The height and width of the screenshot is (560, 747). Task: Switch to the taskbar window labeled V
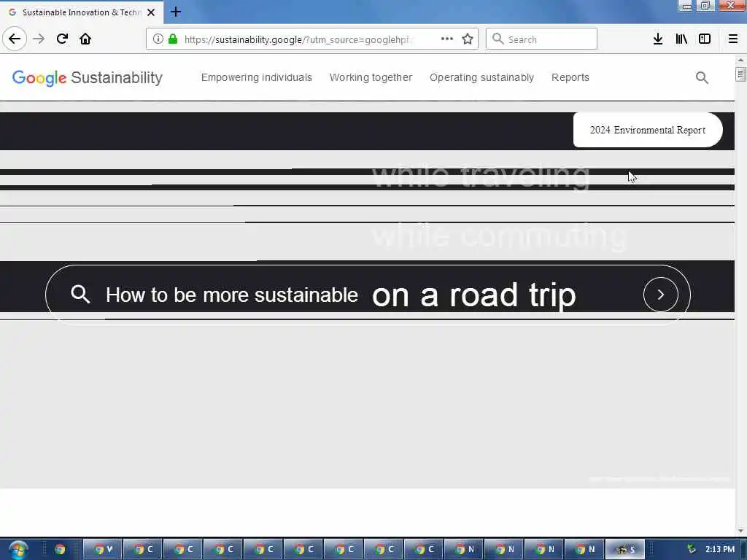pos(103,550)
